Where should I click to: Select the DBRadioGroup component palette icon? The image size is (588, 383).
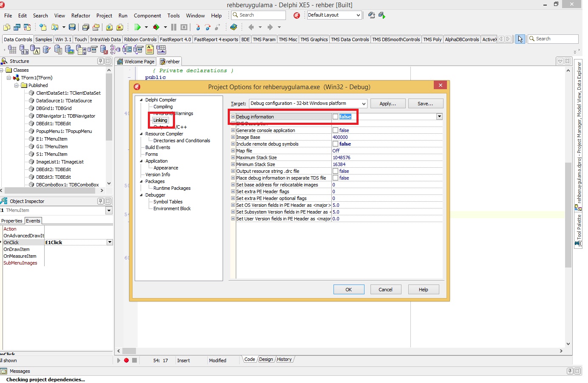[116, 50]
